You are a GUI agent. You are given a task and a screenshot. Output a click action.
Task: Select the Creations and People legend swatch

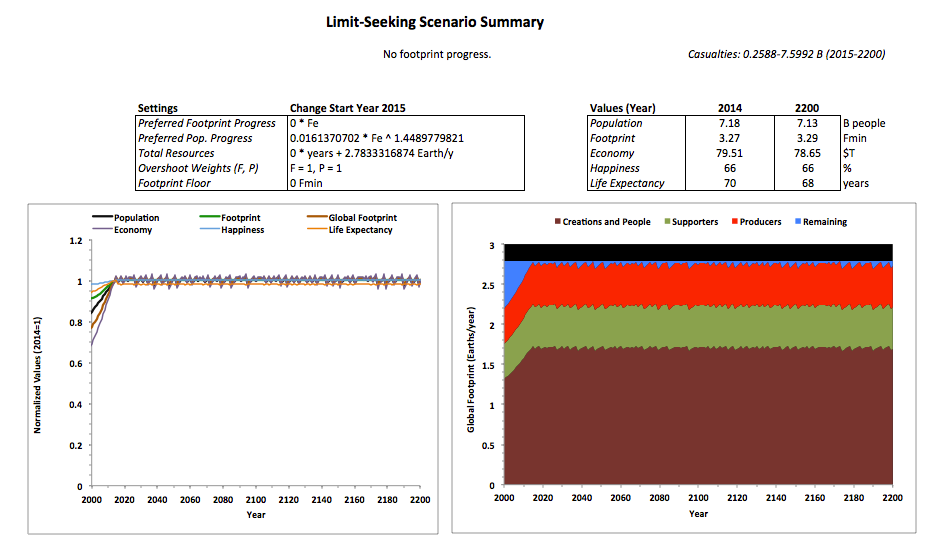(x=555, y=222)
